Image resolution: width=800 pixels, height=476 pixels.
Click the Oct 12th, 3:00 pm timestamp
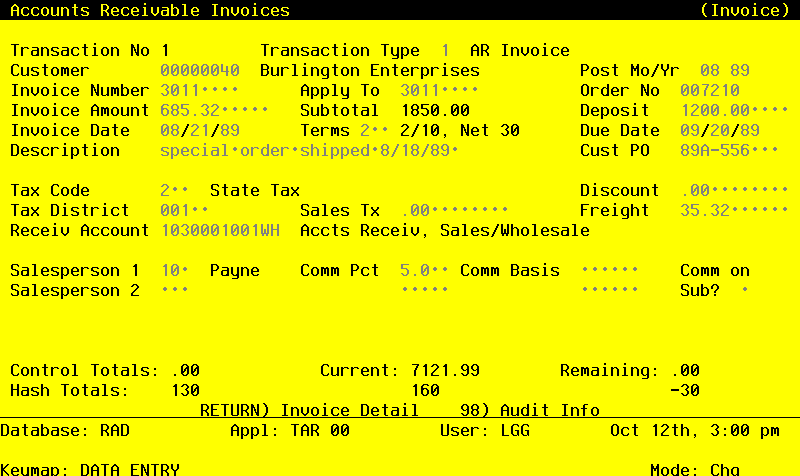point(695,431)
